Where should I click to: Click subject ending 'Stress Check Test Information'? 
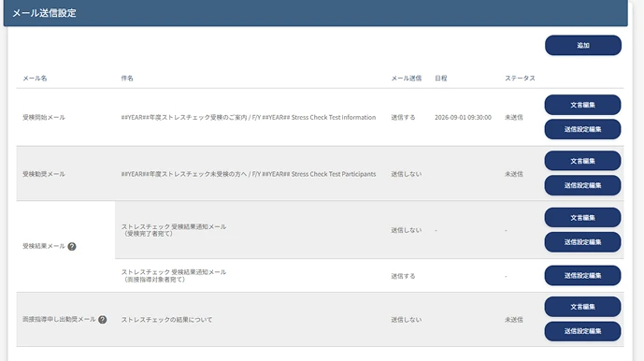click(249, 117)
